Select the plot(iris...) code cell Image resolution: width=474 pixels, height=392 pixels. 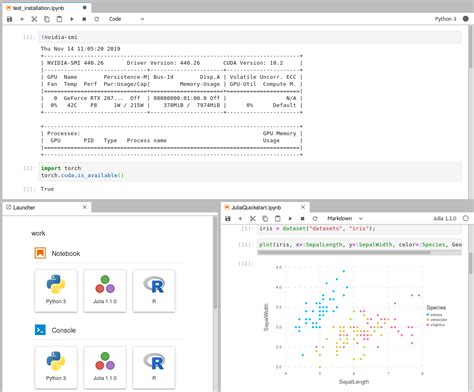(359, 244)
